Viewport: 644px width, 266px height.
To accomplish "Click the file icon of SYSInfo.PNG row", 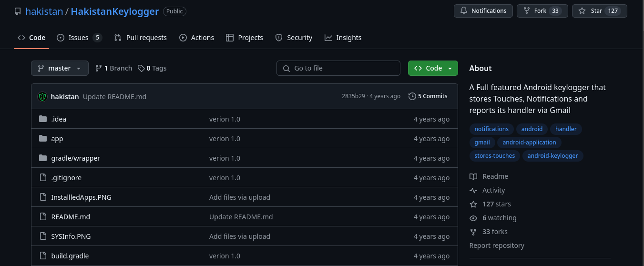I will click(43, 236).
